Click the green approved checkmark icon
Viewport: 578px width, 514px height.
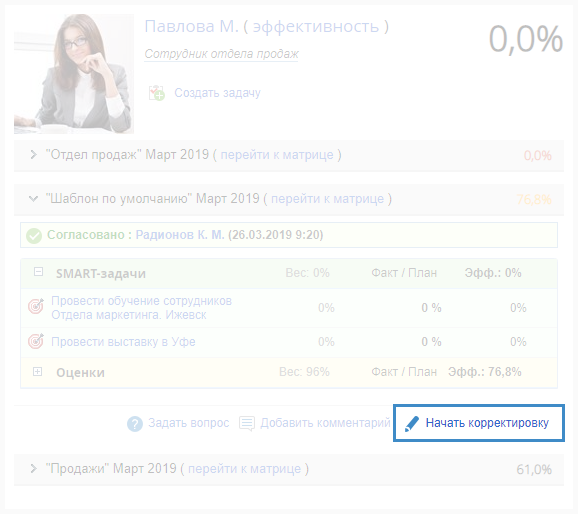point(34,236)
